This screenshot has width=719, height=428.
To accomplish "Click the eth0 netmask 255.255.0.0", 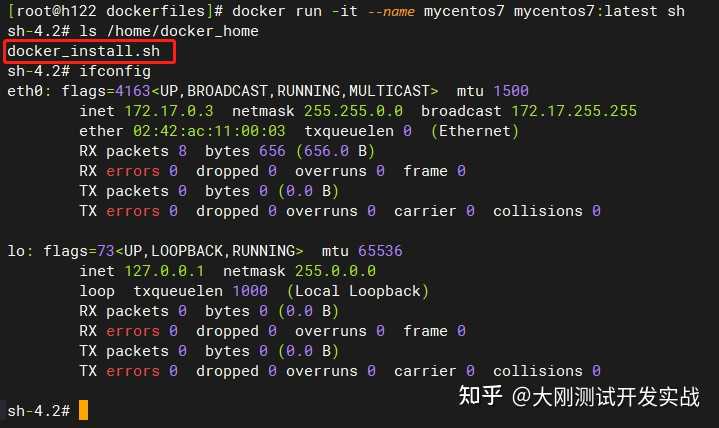I will click(353, 111).
